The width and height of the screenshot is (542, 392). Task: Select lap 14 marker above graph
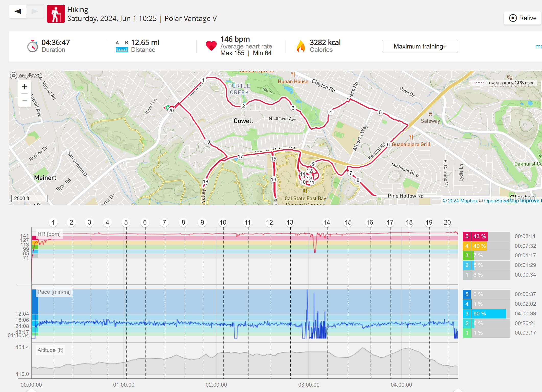coord(326,223)
